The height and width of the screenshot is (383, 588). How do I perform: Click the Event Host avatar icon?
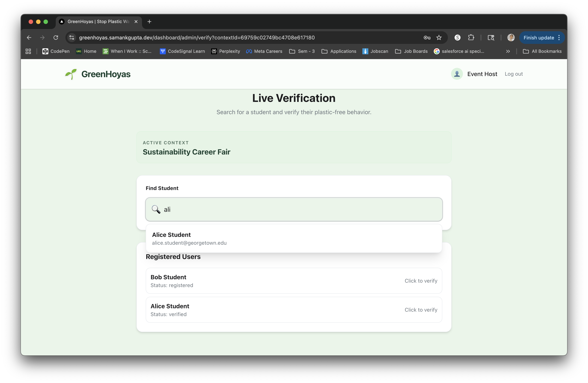457,74
